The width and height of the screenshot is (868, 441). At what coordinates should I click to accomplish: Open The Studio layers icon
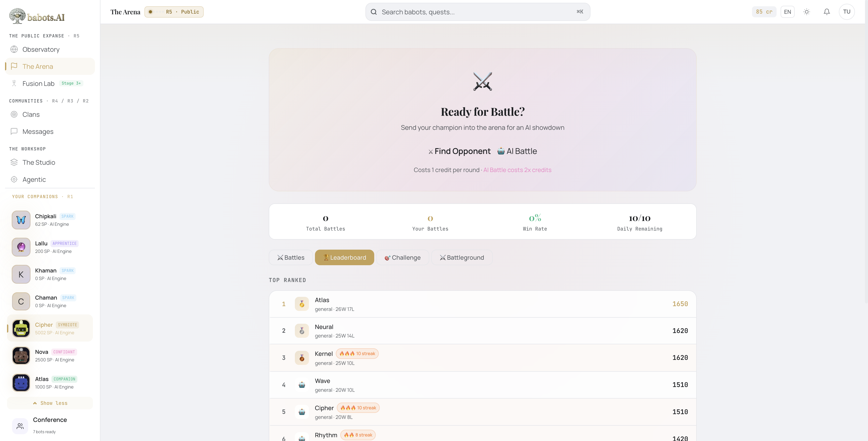click(x=14, y=162)
